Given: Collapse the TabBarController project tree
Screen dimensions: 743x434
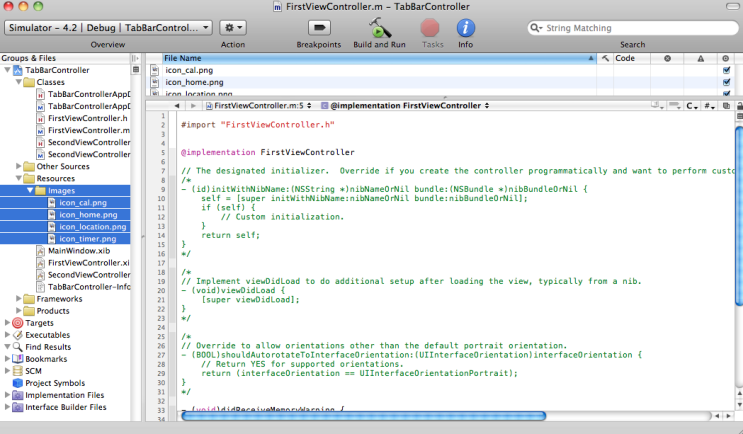Looking at the screenshot, I should pos(7,70).
